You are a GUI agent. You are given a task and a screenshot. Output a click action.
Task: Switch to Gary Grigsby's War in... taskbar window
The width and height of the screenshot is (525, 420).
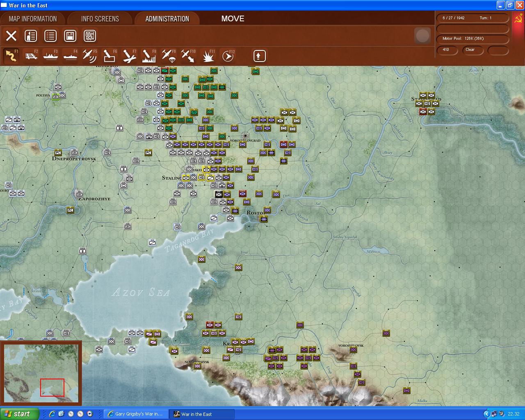click(135, 414)
